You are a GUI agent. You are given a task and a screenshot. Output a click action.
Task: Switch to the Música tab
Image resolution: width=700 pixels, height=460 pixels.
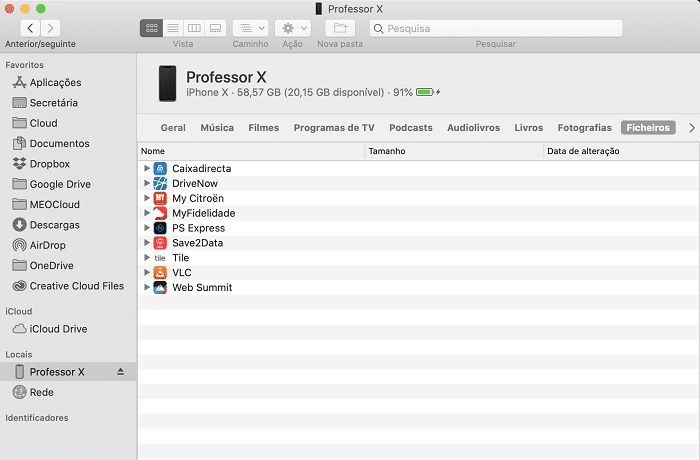(217, 128)
